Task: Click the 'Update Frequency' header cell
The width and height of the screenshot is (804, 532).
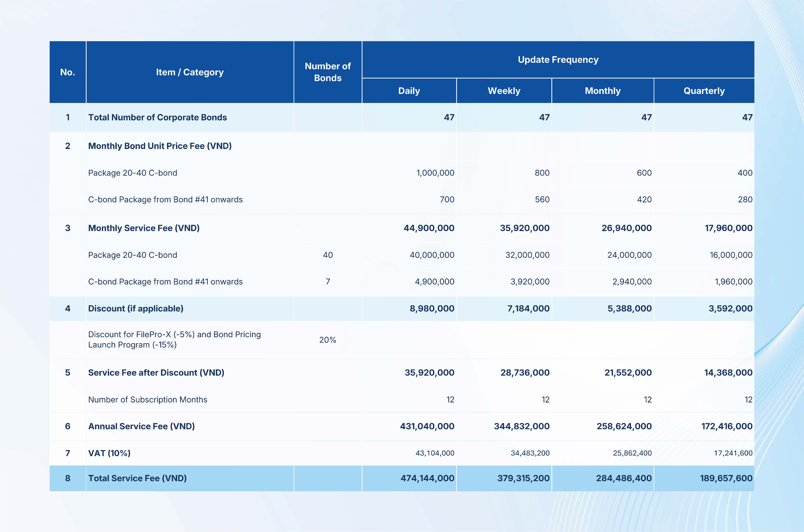Action: coord(558,60)
